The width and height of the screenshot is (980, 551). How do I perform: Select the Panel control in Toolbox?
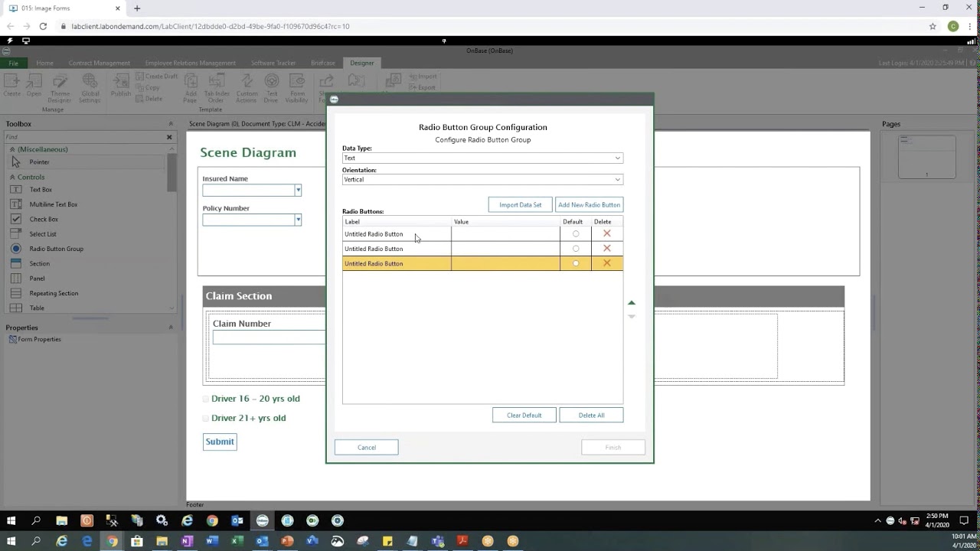pyautogui.click(x=37, y=279)
